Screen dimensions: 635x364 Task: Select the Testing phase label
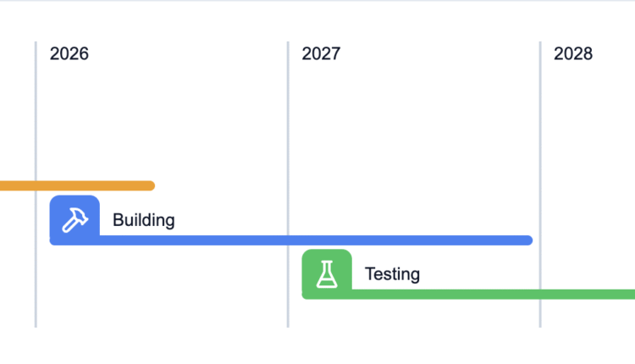click(392, 274)
